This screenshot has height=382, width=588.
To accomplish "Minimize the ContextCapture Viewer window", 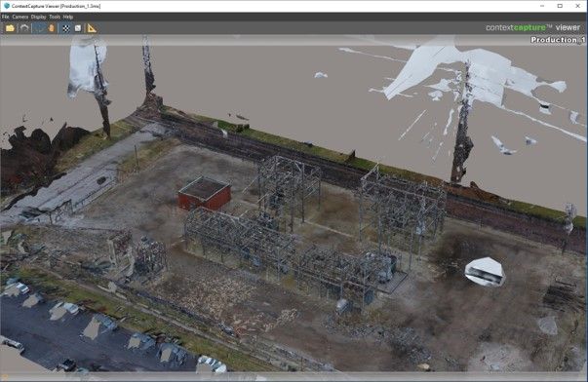I will (x=542, y=6).
